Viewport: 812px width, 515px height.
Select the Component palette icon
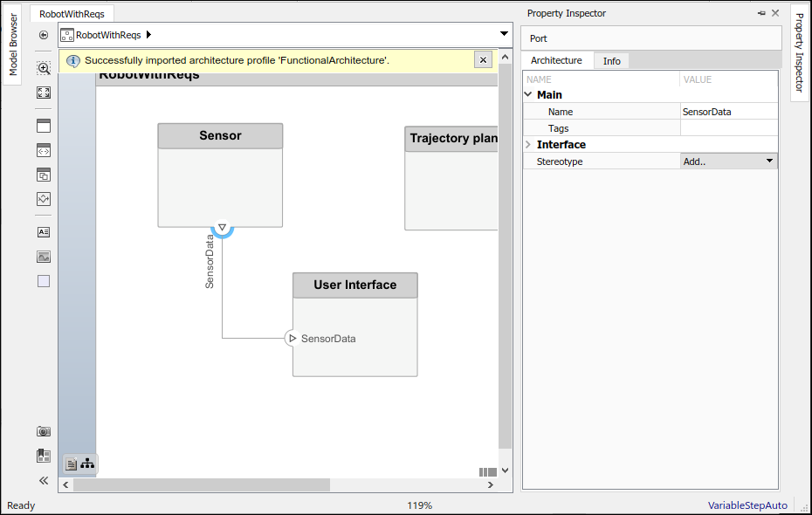click(x=44, y=126)
